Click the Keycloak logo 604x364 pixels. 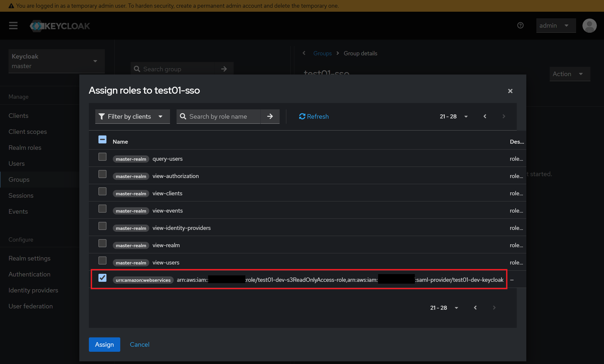tap(60, 26)
